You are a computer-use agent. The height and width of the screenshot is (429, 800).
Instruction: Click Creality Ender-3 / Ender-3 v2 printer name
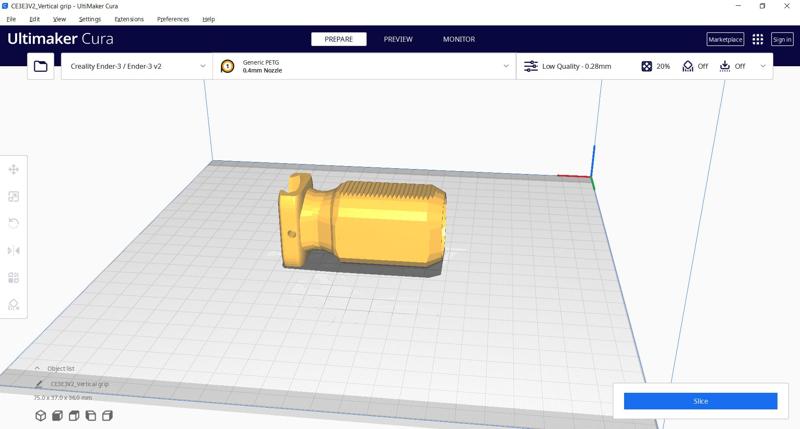116,66
